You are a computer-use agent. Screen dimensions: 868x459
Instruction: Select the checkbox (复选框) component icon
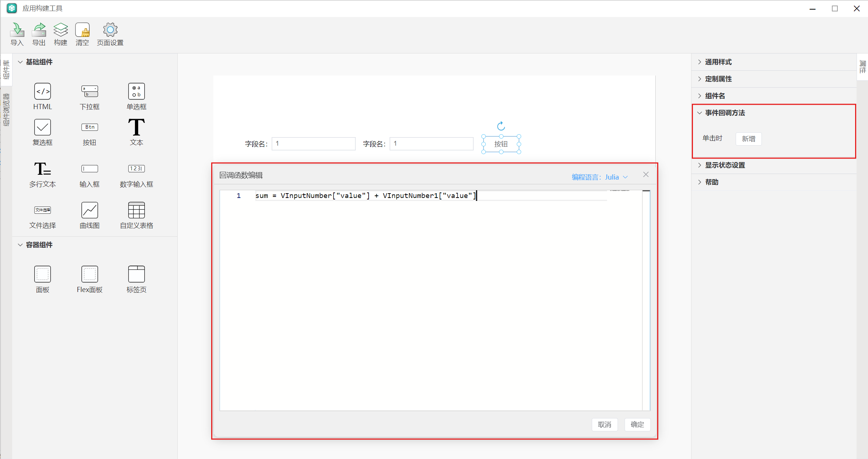pyautogui.click(x=42, y=128)
